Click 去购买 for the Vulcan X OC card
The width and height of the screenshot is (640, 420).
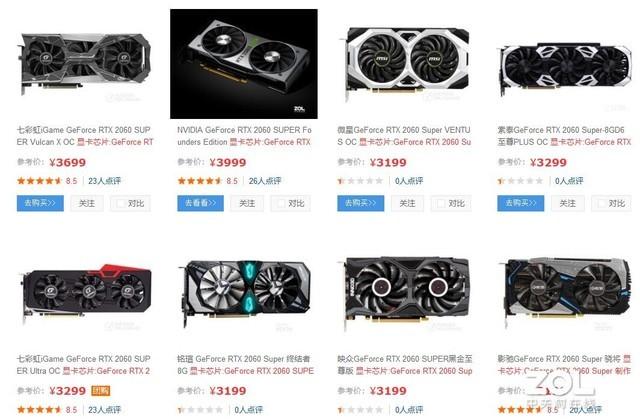[40, 203]
